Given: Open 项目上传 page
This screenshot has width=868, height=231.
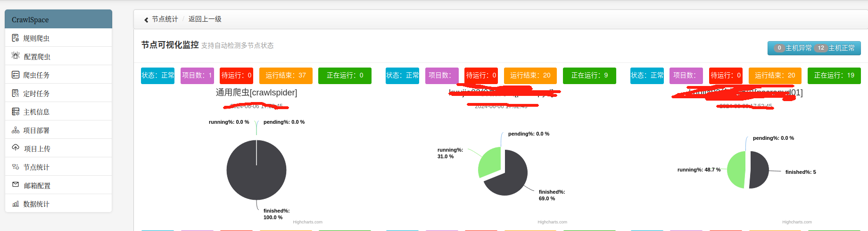Looking at the screenshot, I should click(58, 148).
